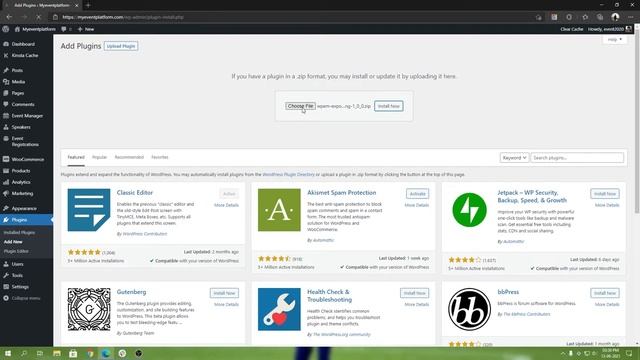Switch to the Favorites plugins tab
640x360 pixels.
160,157
